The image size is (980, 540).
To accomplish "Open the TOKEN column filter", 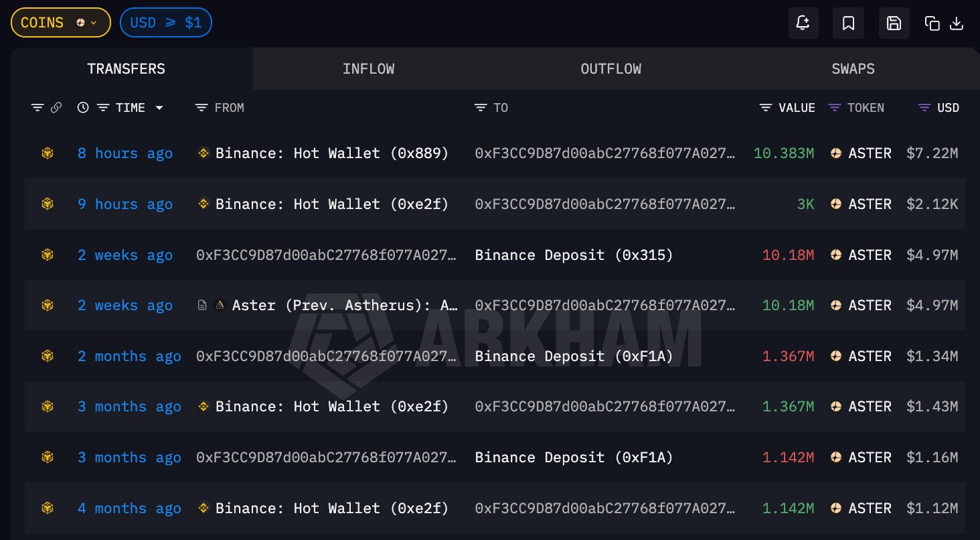I will click(834, 107).
